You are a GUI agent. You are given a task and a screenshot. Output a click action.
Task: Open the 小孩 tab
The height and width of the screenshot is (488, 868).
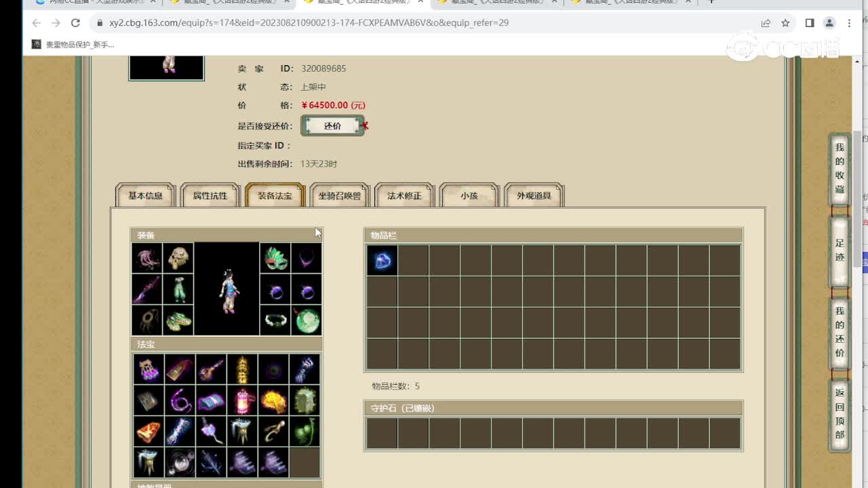pyautogui.click(x=469, y=196)
